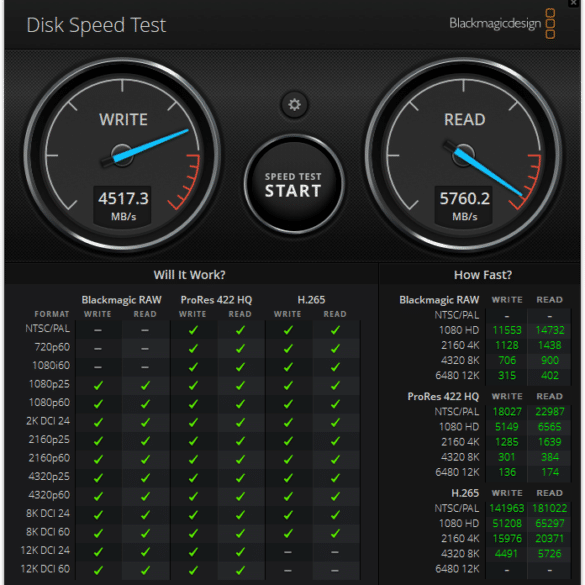Click the Speed Test Start button
The image size is (585, 585).
pos(294,184)
